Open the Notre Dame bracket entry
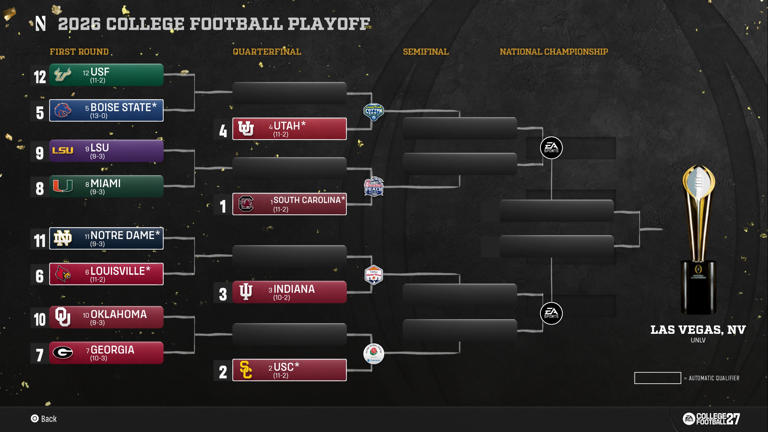 click(106, 238)
